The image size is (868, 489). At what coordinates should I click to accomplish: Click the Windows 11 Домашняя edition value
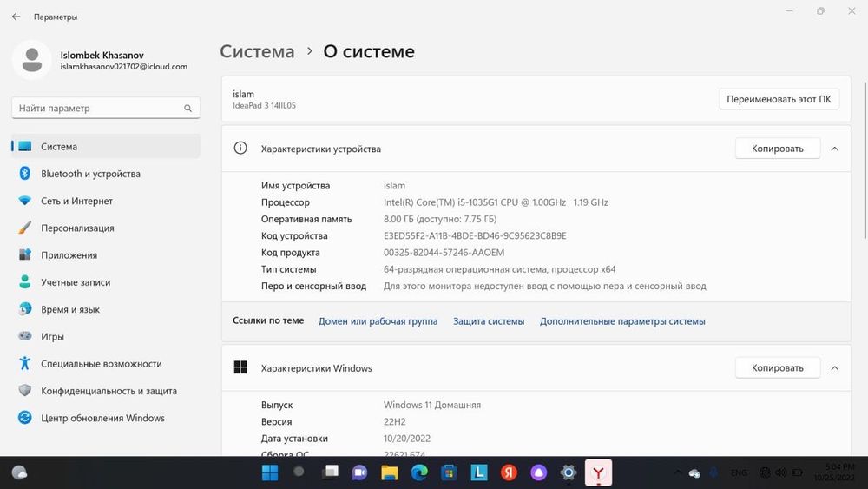(432, 405)
